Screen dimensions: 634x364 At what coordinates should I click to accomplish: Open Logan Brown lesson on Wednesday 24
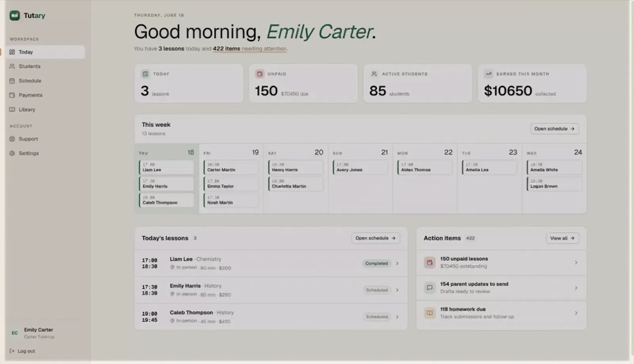click(x=554, y=184)
